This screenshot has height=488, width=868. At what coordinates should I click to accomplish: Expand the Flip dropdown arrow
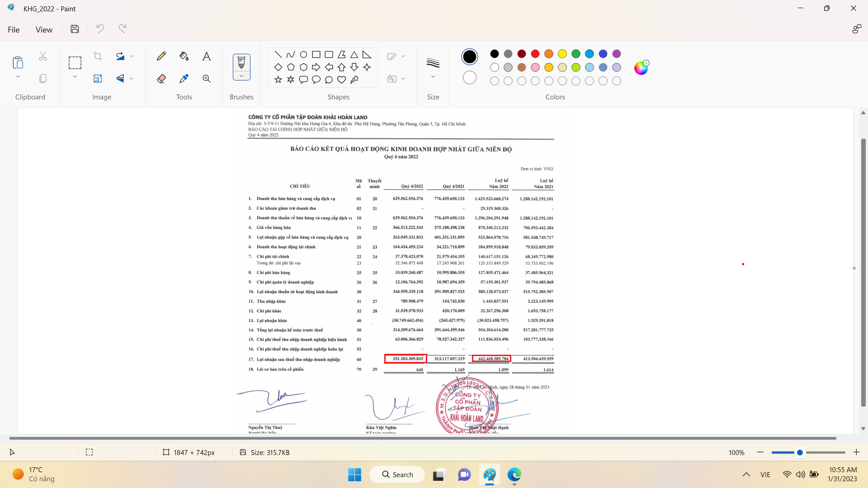(x=132, y=79)
